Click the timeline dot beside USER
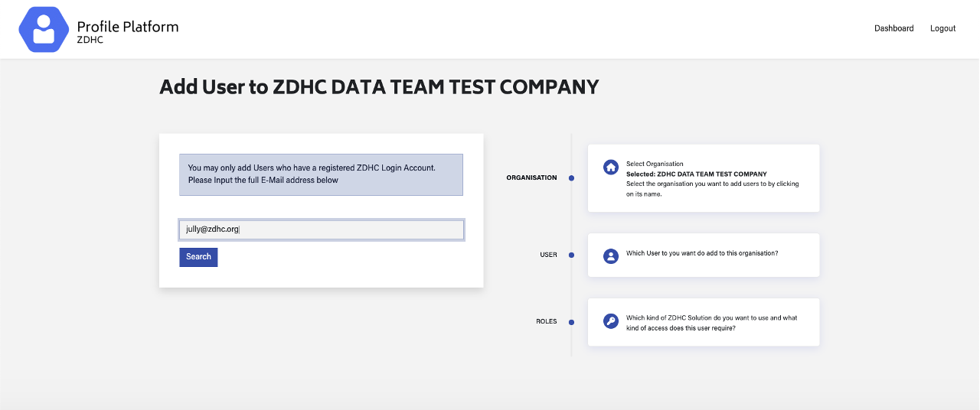The image size is (980, 410). [571, 255]
